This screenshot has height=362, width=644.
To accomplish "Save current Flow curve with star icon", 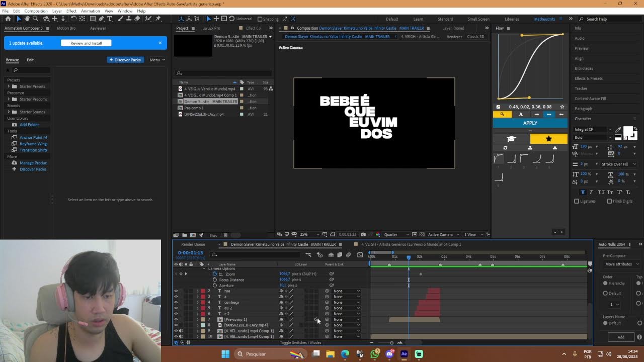I will (562, 107).
